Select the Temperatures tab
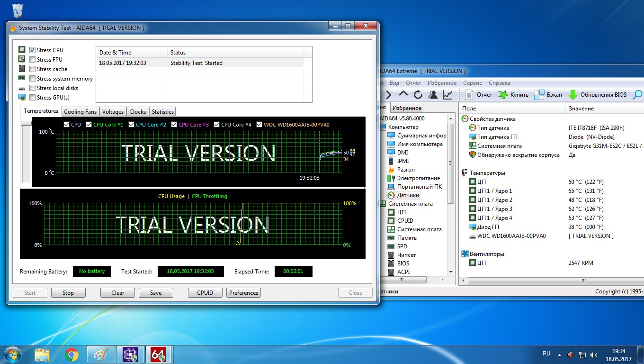 41,111
